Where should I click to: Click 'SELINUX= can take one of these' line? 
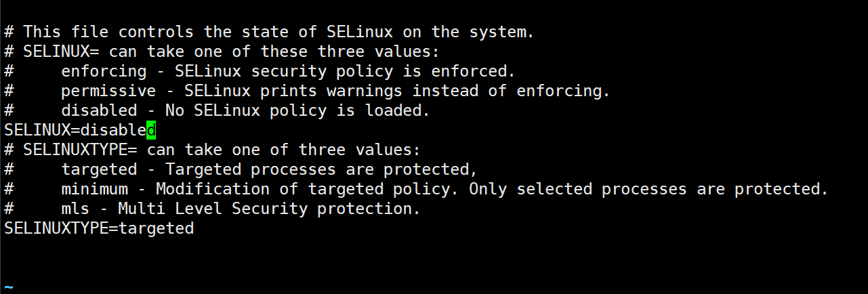click(x=222, y=51)
